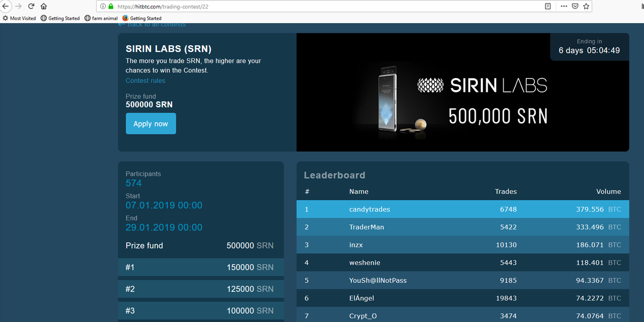The height and width of the screenshot is (322, 644).
Task: Click volume 74.0764 BTC
Action: pyautogui.click(x=599, y=316)
